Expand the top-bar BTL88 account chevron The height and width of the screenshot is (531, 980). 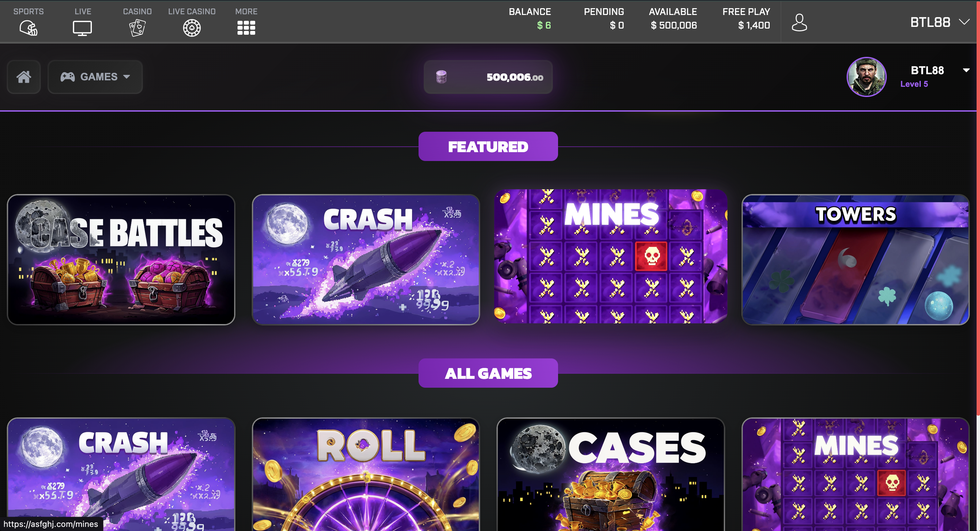click(x=964, y=22)
